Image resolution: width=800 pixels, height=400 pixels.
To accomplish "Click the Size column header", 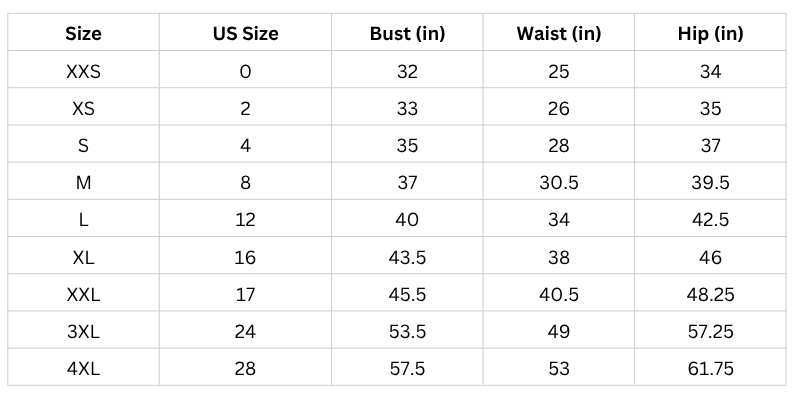I will click(84, 34).
